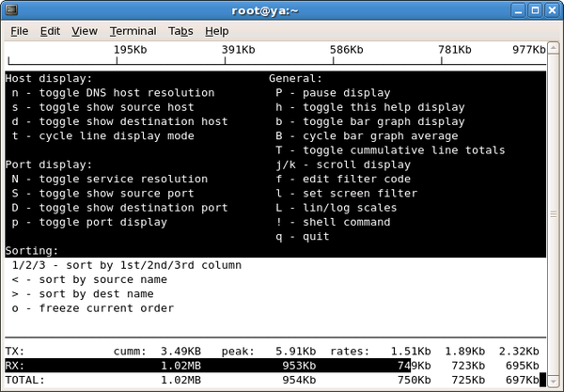Screen dimensions: 564x392
Task: Open the View menu
Action: point(85,31)
